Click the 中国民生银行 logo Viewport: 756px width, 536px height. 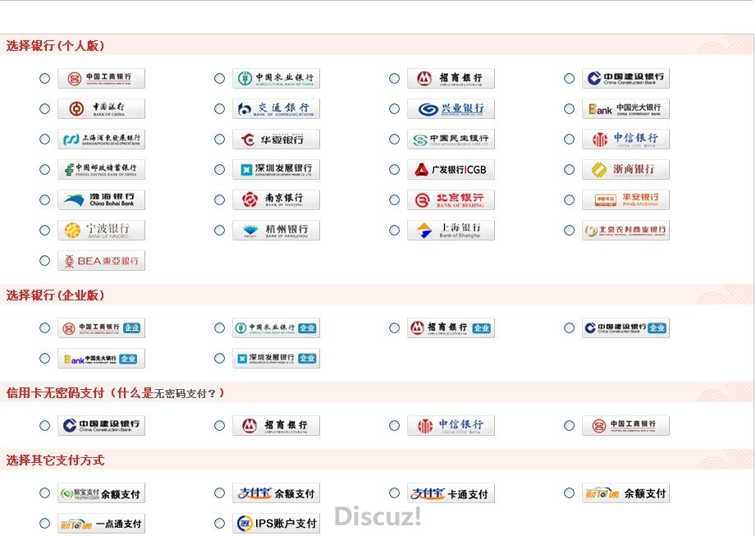(451, 139)
